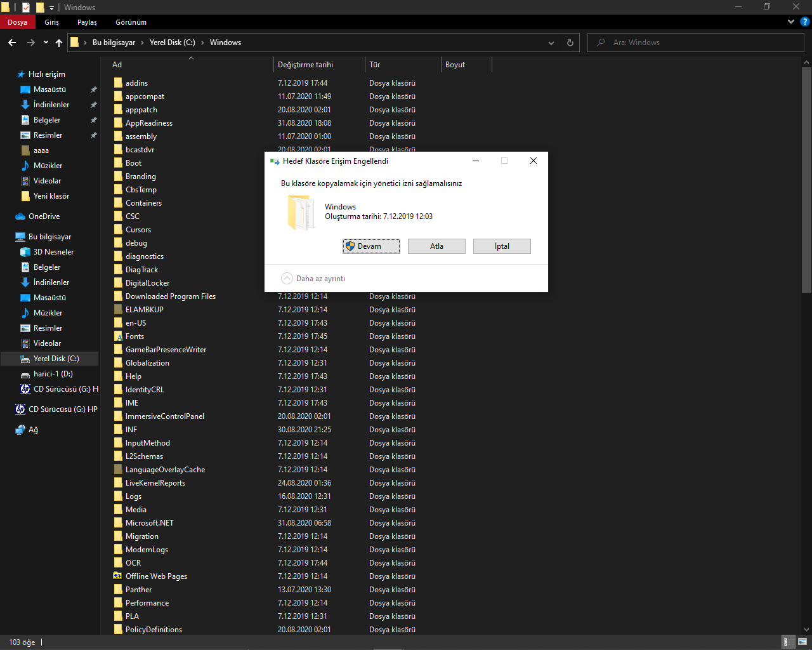Switch to the Paylaş ribbon tab
812x650 pixels.
click(88, 22)
